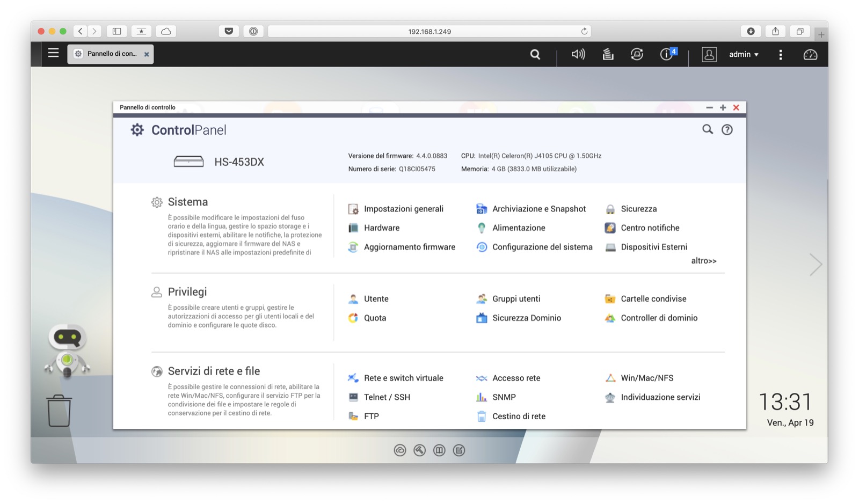Screen dimensions: 859x504
Task: Expand the admin account dropdown
Action: (744, 54)
